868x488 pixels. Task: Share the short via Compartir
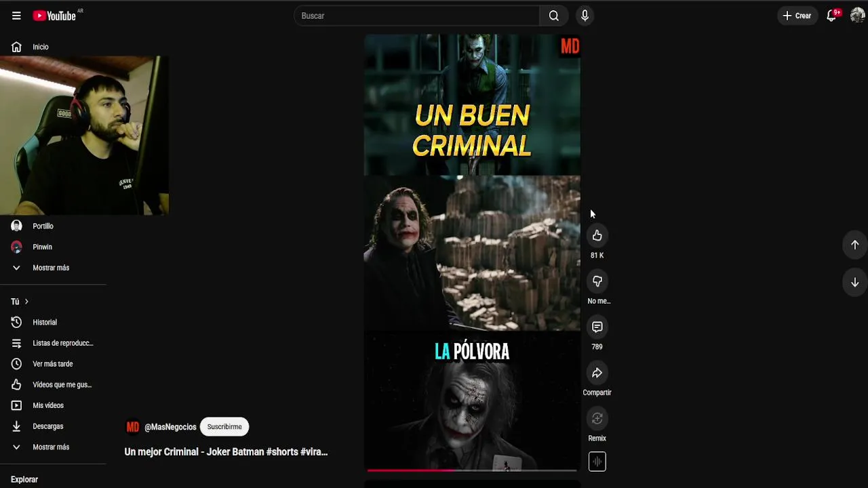coord(597,373)
